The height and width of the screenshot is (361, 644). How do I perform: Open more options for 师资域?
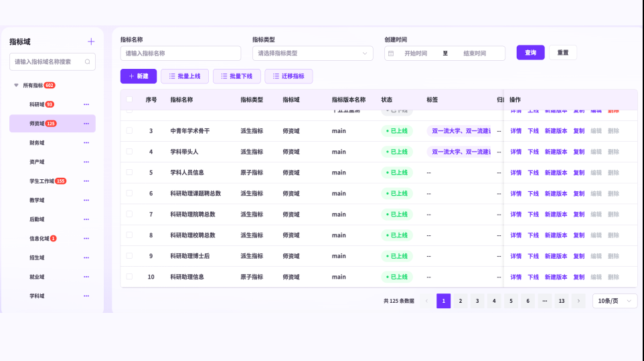coord(86,124)
